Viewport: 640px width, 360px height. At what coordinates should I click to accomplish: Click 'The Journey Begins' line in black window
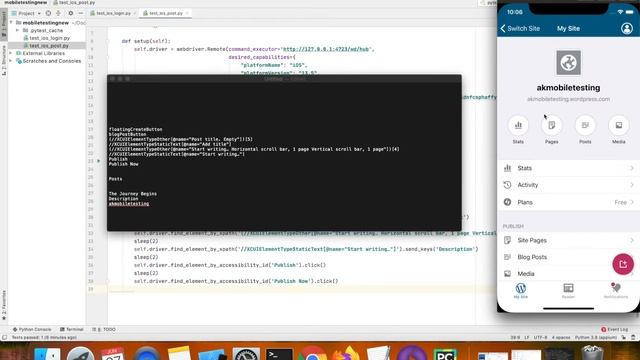pos(133,193)
